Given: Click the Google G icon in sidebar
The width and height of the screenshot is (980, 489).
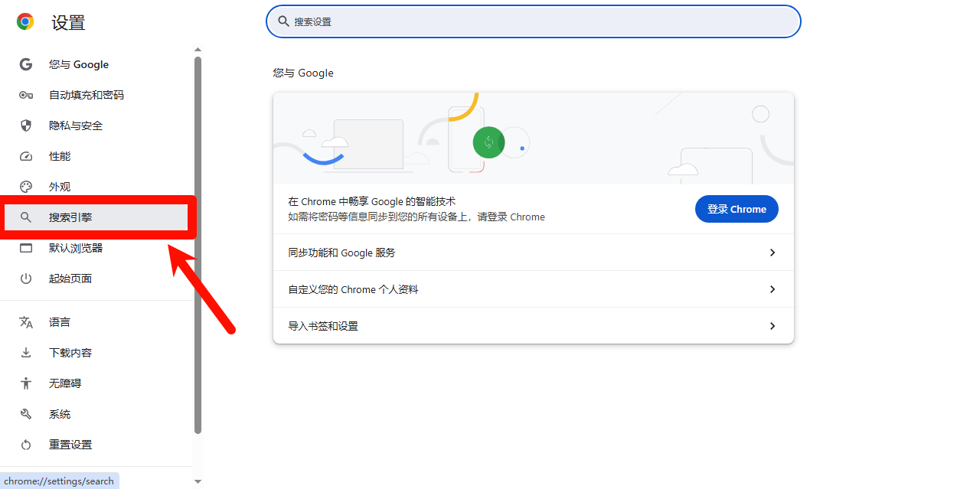Looking at the screenshot, I should [x=26, y=64].
